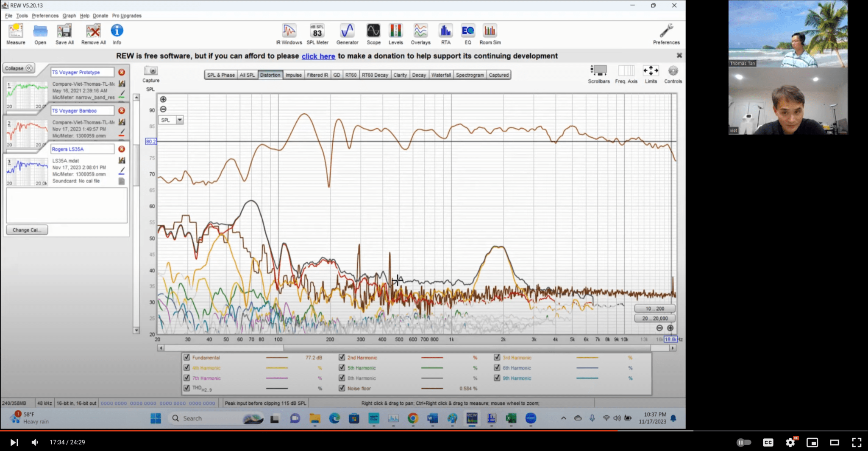Switch to the Impulse tab
Viewport: 868px width, 451px height.
(x=293, y=75)
